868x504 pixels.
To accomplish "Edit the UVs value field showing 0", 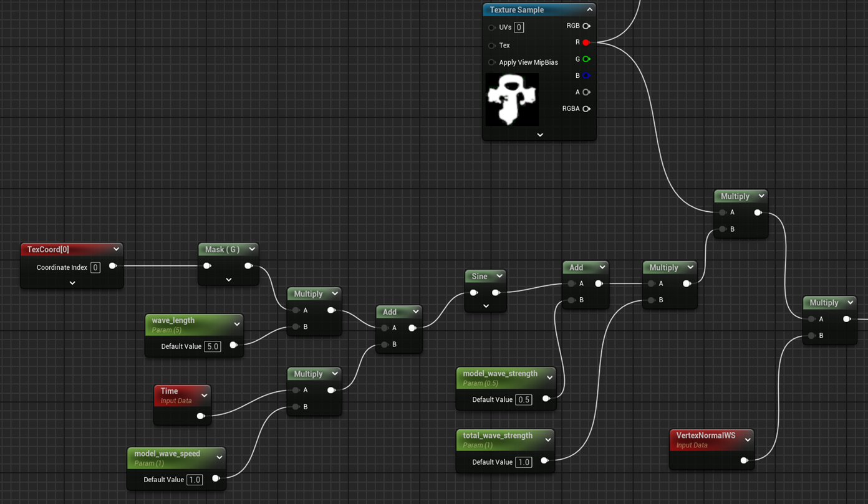I will pyautogui.click(x=519, y=27).
